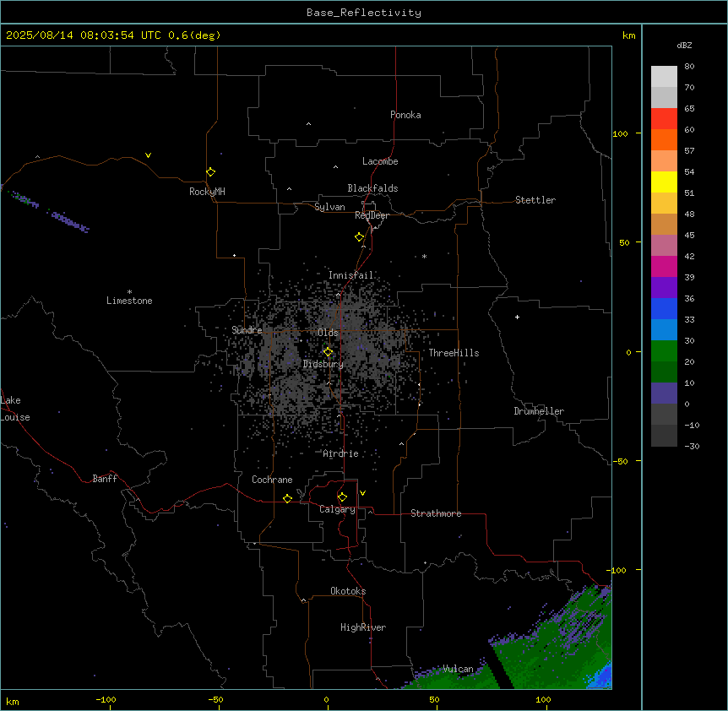Click the Didsbury town label
728x711 pixels.
click(323, 364)
